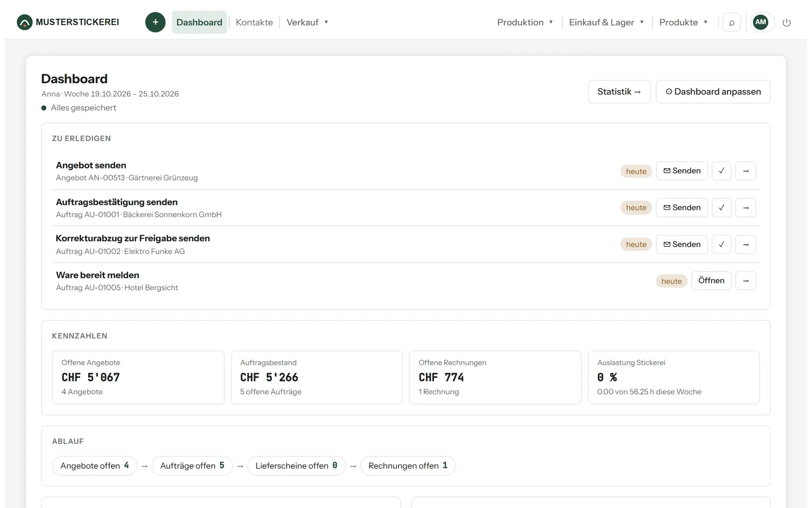Open the Auftragsbestand card
Viewport: 812px width, 508px height.
317,377
